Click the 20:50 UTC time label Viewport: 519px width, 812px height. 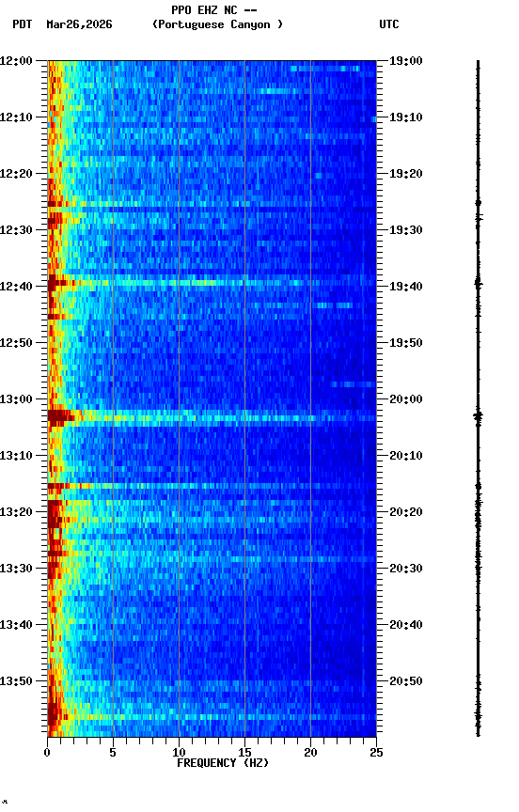click(x=406, y=681)
